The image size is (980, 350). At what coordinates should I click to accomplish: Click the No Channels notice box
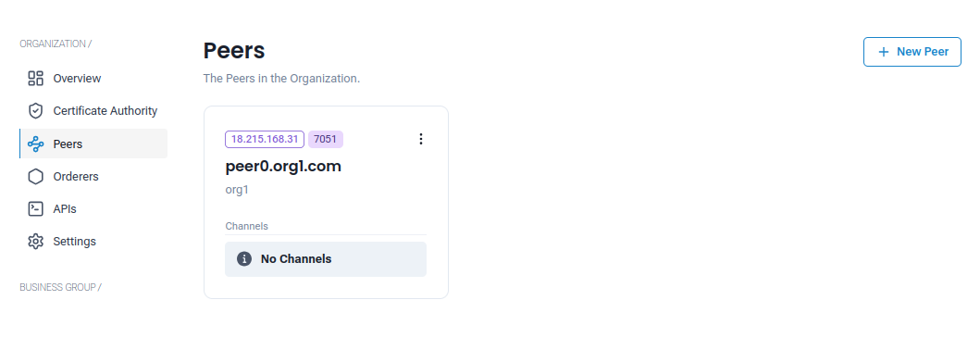(326, 258)
